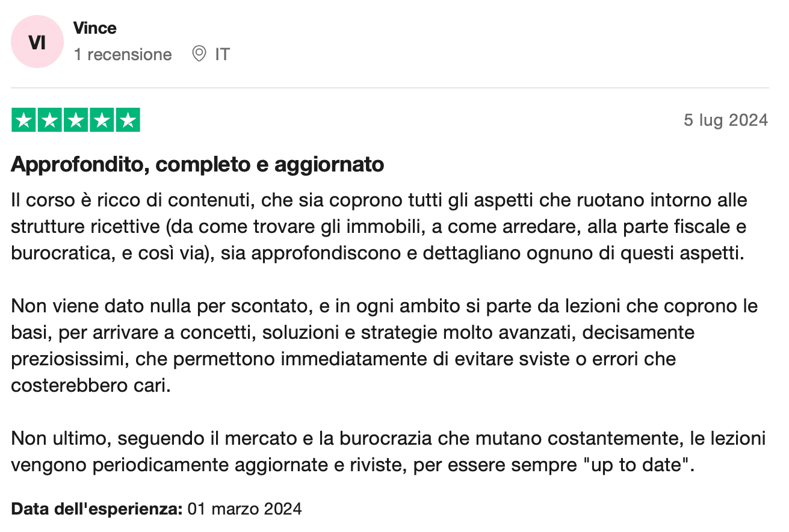This screenshot has width=789, height=532.
Task: Click the '5 lug 2024' review date
Action: tap(726, 120)
